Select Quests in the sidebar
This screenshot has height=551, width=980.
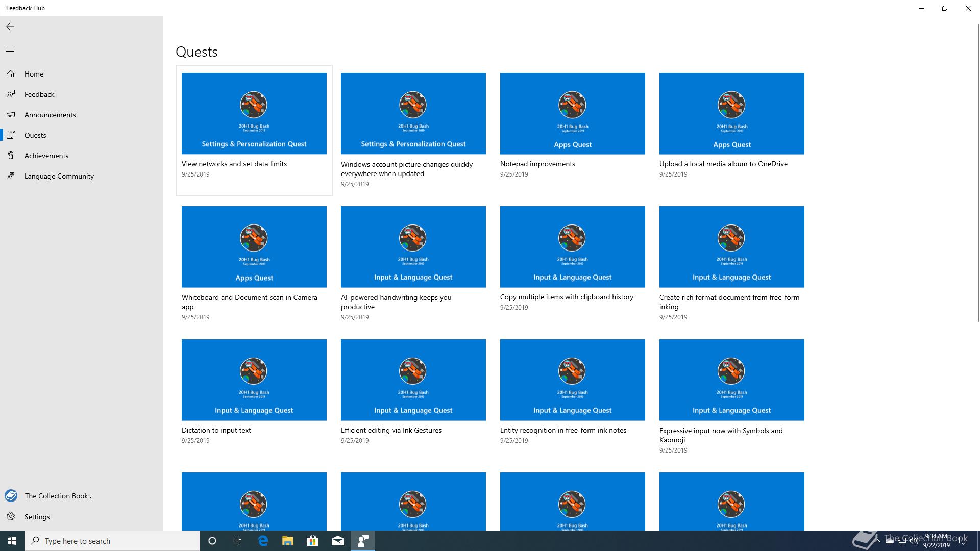point(35,135)
